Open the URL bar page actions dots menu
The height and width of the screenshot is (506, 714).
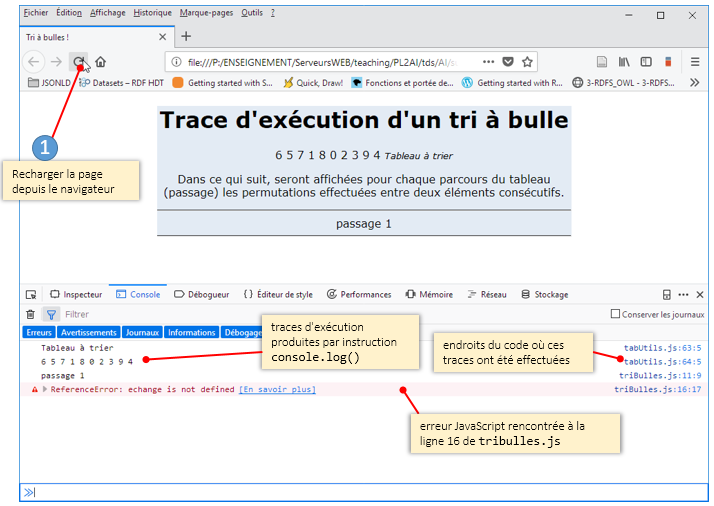(x=488, y=61)
